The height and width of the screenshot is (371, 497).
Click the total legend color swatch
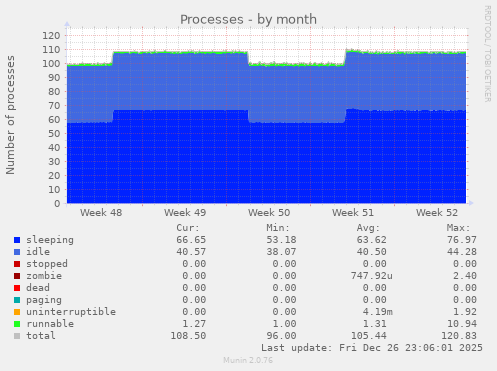pyautogui.click(x=17, y=336)
